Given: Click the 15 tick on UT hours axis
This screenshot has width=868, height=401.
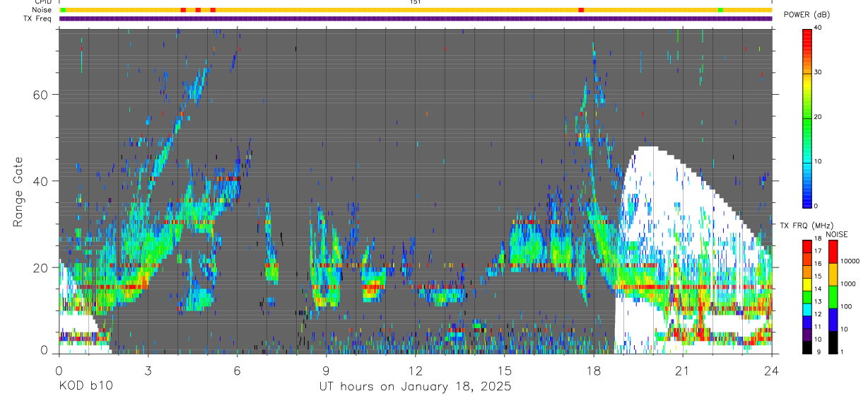Looking at the screenshot, I should point(505,370).
